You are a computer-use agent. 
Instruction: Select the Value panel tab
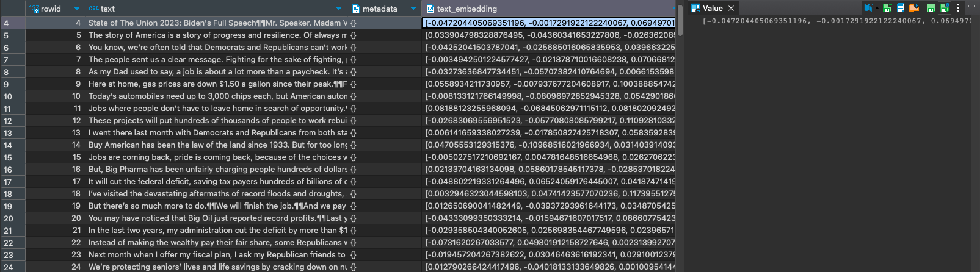click(712, 8)
